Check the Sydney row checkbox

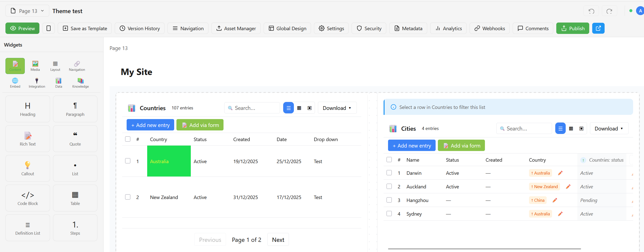click(x=389, y=213)
